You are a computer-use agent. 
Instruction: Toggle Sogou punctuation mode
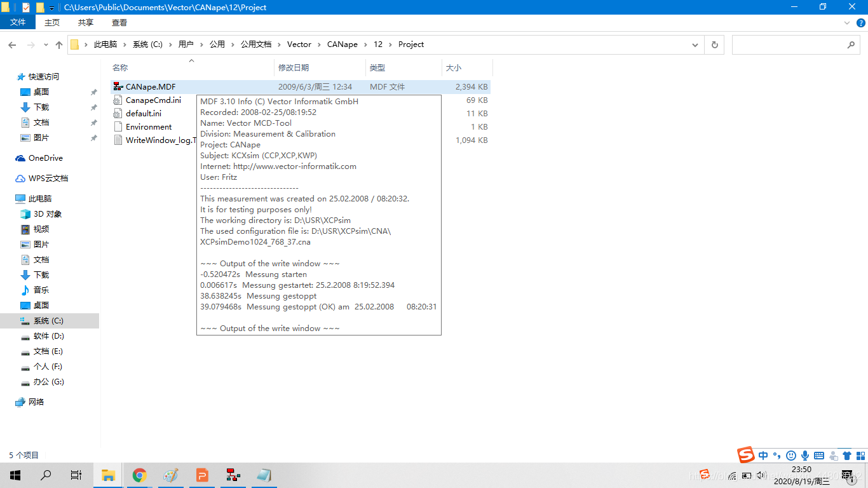point(777,456)
